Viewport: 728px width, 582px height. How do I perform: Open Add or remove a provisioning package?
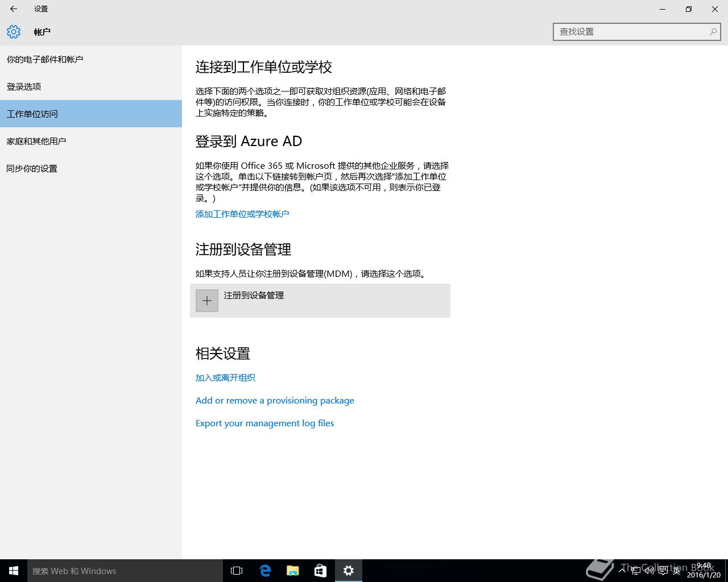275,400
